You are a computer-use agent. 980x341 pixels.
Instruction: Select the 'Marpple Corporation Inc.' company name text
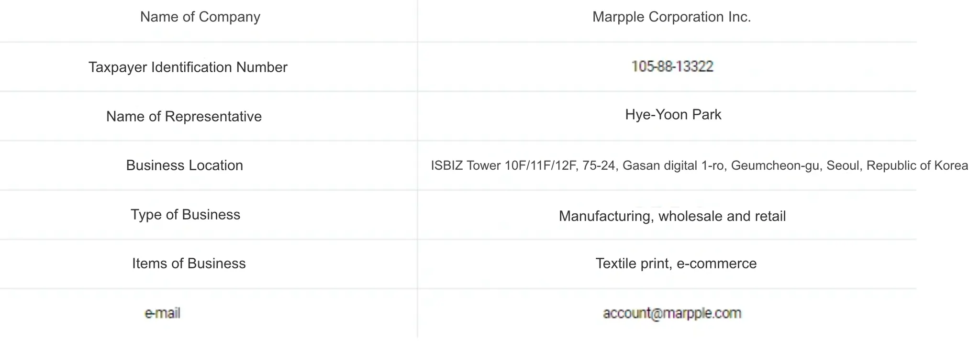pyautogui.click(x=671, y=17)
